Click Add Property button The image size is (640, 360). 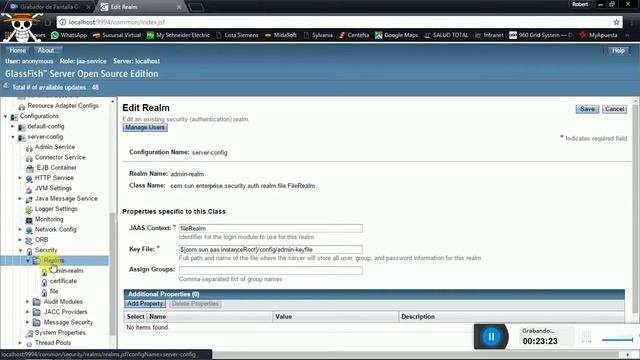[x=144, y=304]
